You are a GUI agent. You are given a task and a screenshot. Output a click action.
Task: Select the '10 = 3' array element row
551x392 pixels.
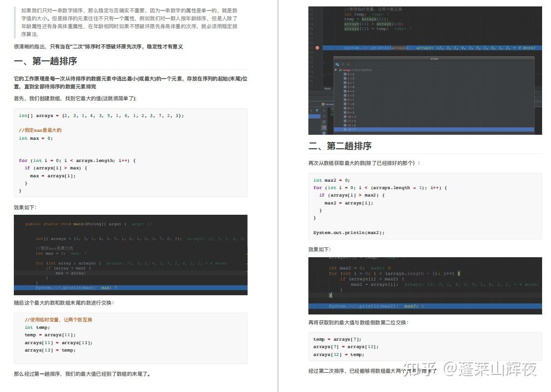pyautogui.click(x=433, y=117)
